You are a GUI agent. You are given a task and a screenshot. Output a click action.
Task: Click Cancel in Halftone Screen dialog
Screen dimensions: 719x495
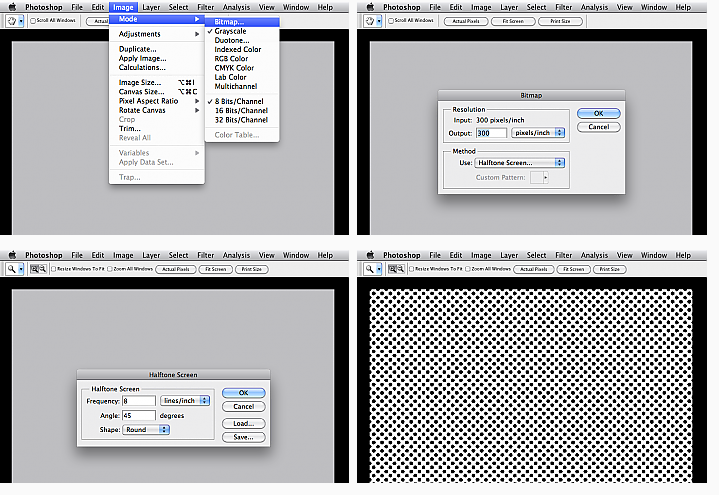coord(243,406)
